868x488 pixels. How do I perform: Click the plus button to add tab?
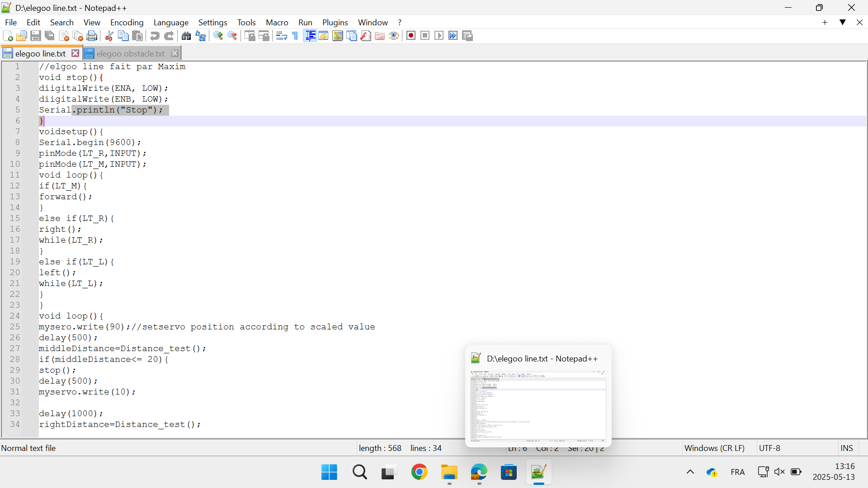[825, 22]
